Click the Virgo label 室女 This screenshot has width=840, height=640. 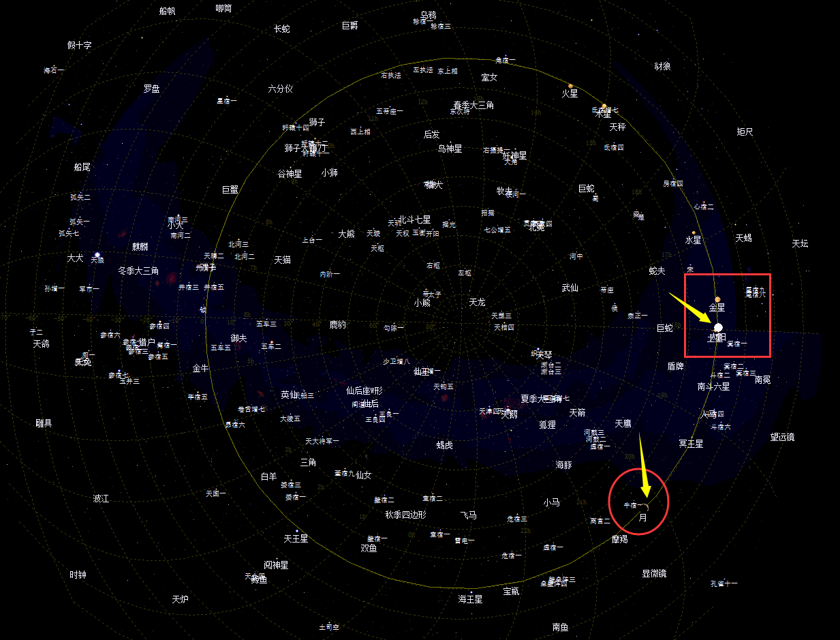point(489,77)
